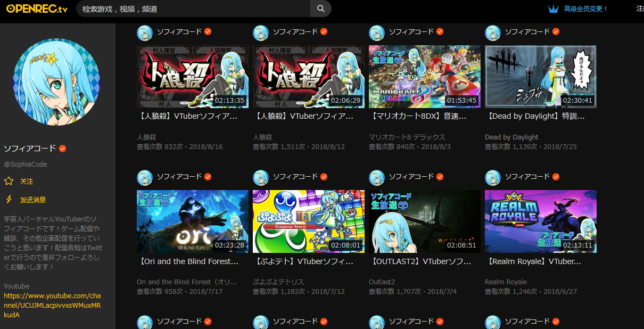The width and height of the screenshot is (644, 329).
Task: Click the ソフィアコード name above the Ori video
Action: [179, 177]
